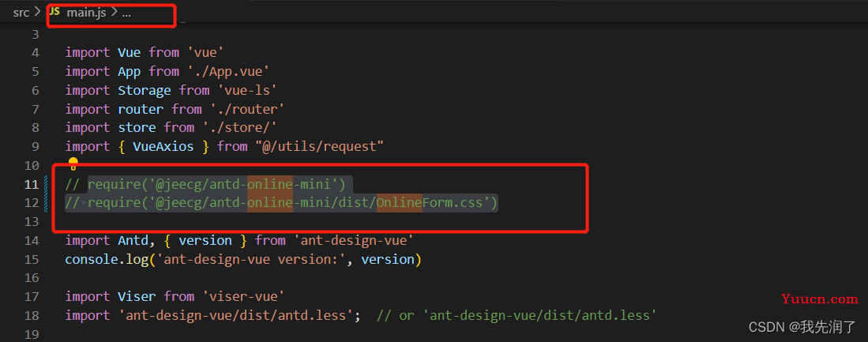Open the src breadcrumb segment

point(21,13)
